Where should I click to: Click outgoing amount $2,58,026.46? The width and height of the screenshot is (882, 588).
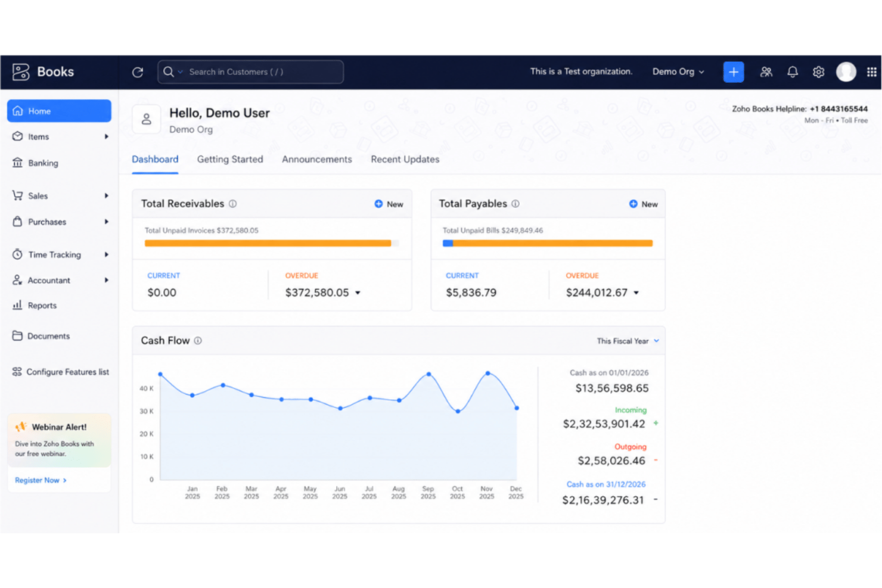611,461
